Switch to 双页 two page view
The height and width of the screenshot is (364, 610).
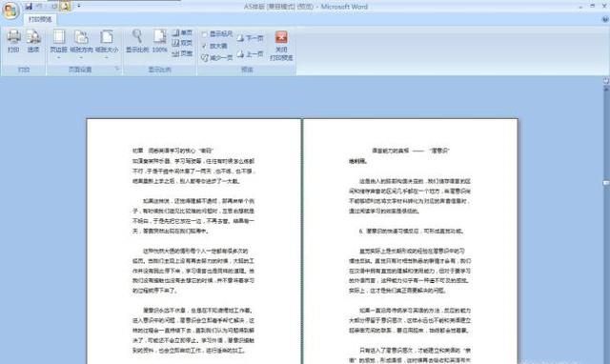pos(182,43)
